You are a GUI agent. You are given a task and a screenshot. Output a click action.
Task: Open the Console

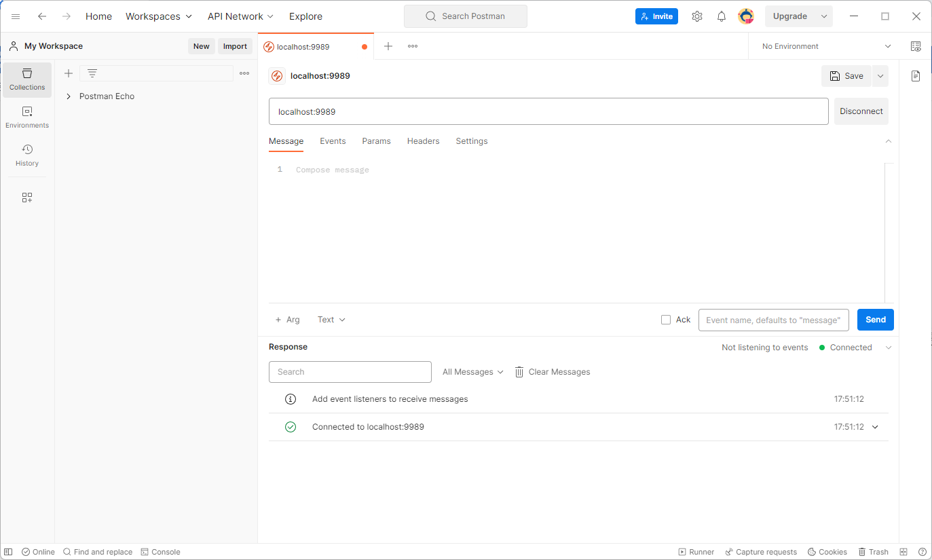coord(160,552)
